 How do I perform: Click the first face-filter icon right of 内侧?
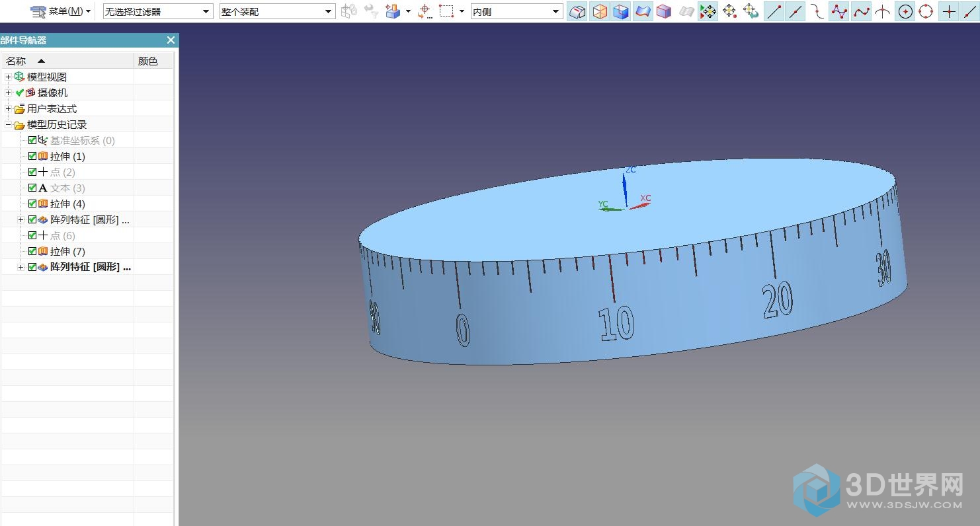click(578, 11)
